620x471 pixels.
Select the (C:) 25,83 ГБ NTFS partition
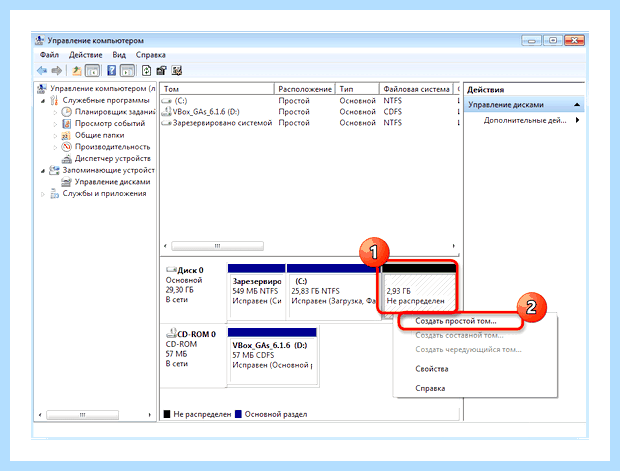click(x=333, y=291)
